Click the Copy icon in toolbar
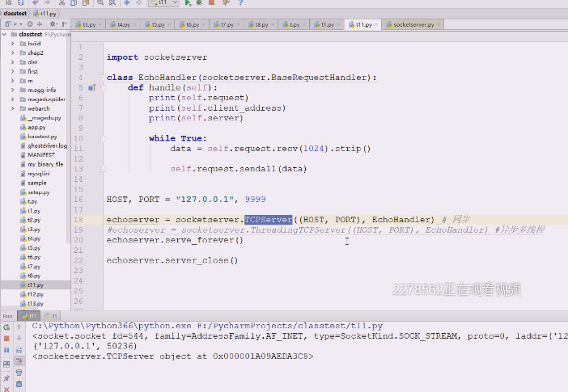The image size is (568, 392). pyautogui.click(x=74, y=3)
